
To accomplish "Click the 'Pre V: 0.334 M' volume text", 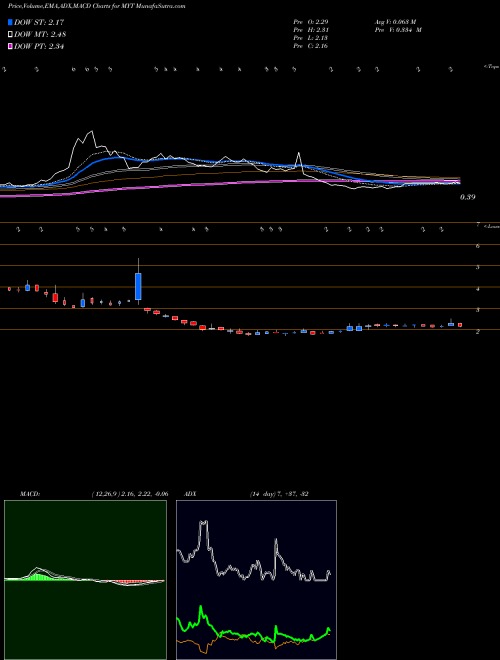I will (x=397, y=30).
